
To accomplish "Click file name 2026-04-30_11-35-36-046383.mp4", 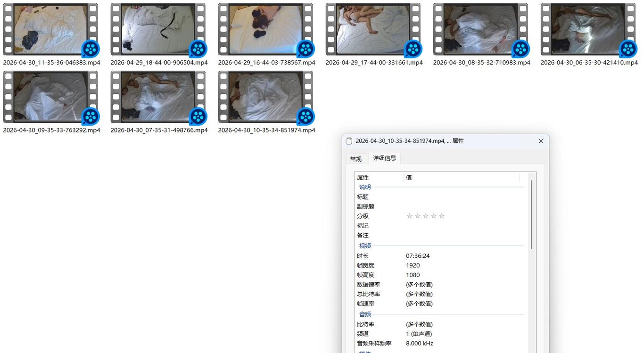I will click(51, 62).
